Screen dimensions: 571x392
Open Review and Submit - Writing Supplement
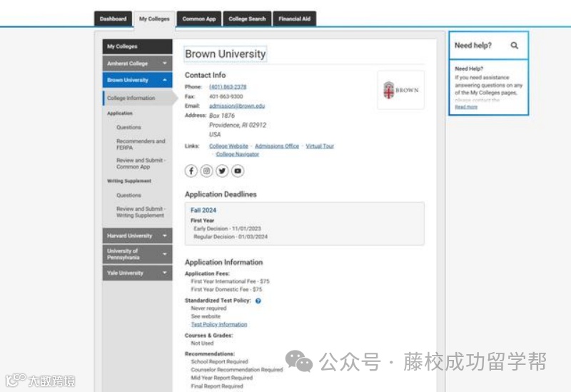coord(141,212)
